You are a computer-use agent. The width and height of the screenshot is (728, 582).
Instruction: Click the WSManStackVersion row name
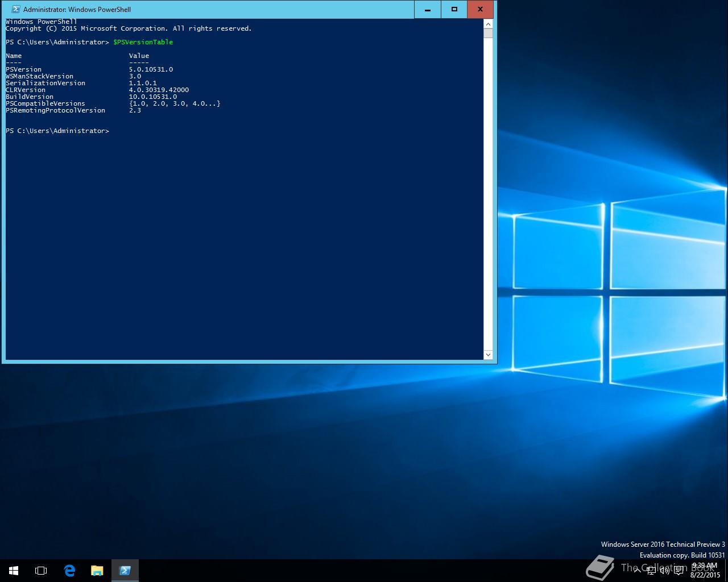39,76
